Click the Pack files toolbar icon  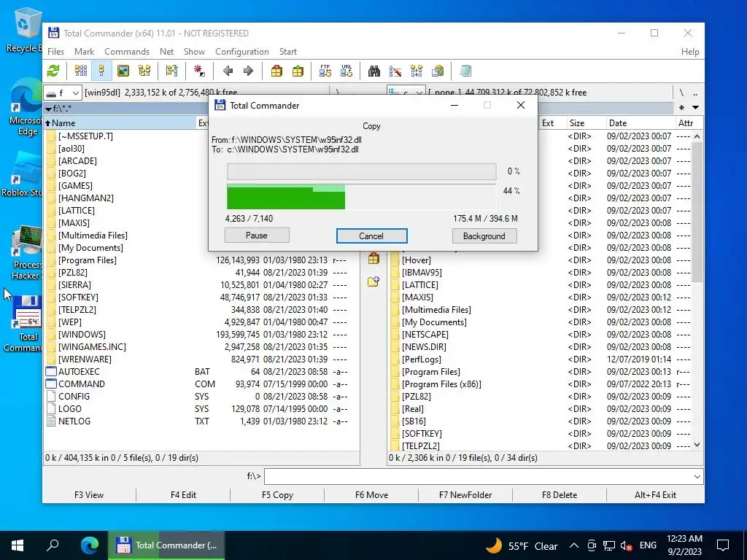(276, 71)
